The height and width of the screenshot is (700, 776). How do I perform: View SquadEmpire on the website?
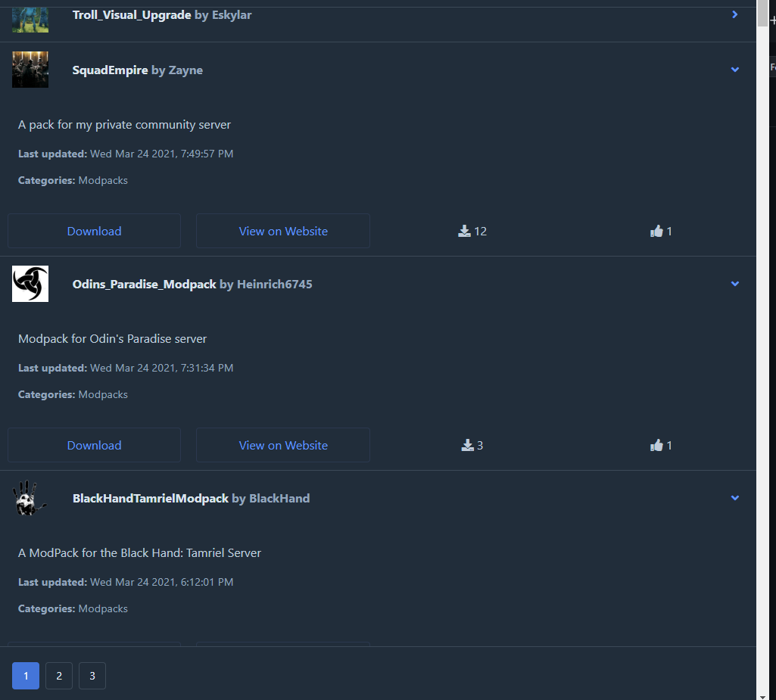[x=283, y=231]
